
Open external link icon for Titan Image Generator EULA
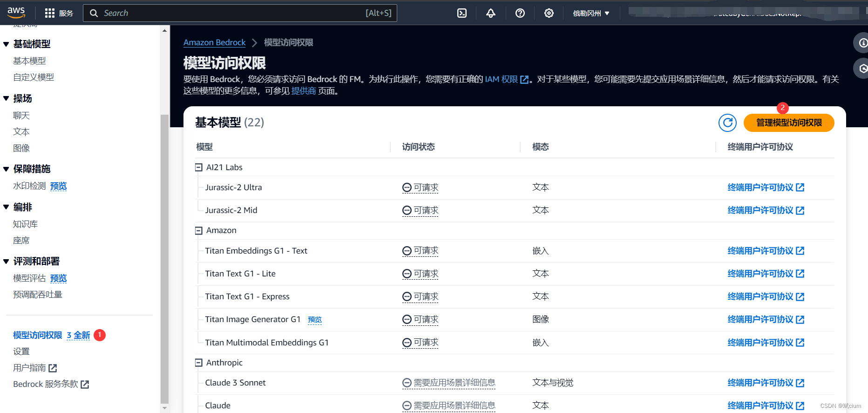(x=800, y=320)
